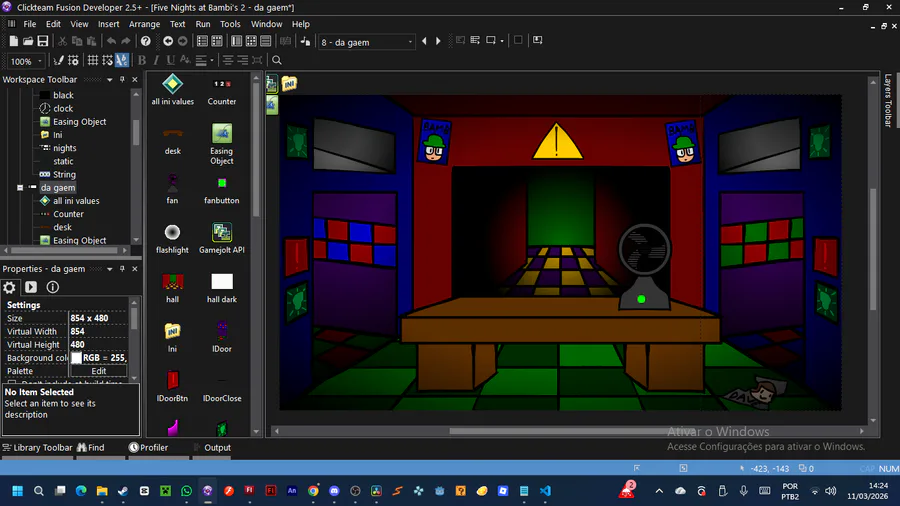Open the Insert menu
This screenshot has width=900, height=506.
[x=108, y=24]
